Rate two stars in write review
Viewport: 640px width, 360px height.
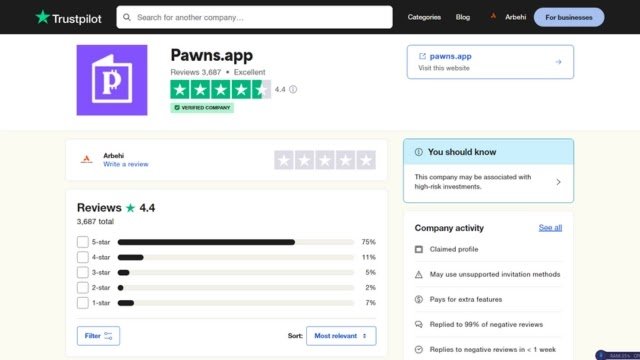304,160
